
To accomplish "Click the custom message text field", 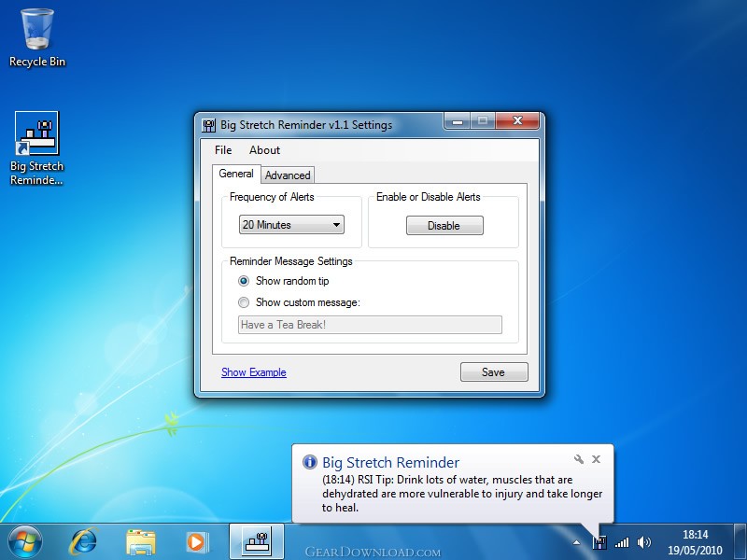I will pyautogui.click(x=370, y=325).
